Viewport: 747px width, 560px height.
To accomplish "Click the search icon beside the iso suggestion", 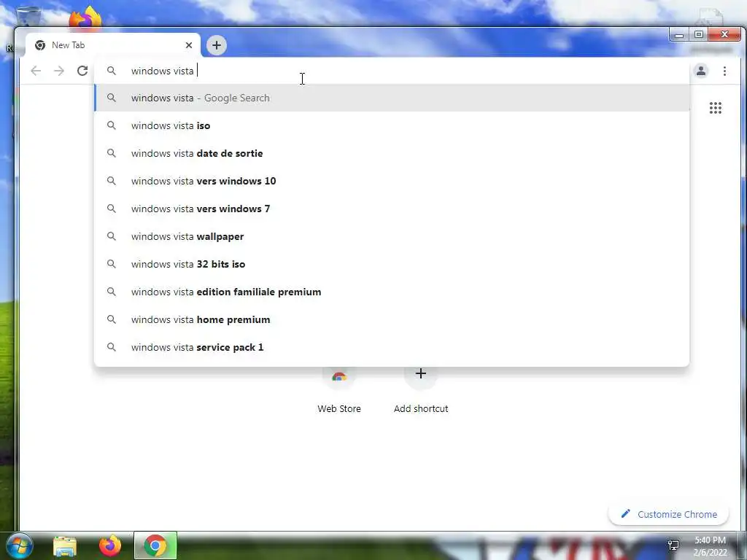I will click(111, 125).
